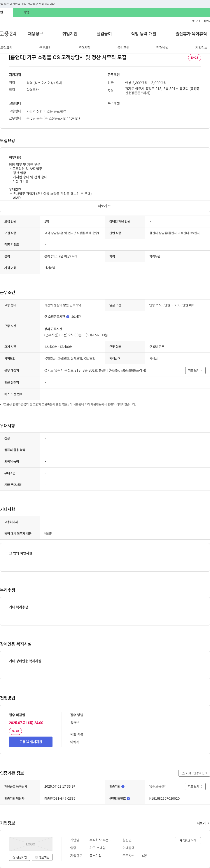Screen dimensions: 210x868
Task: Click the 모집 인원 value 1명
Action: coord(46,221)
